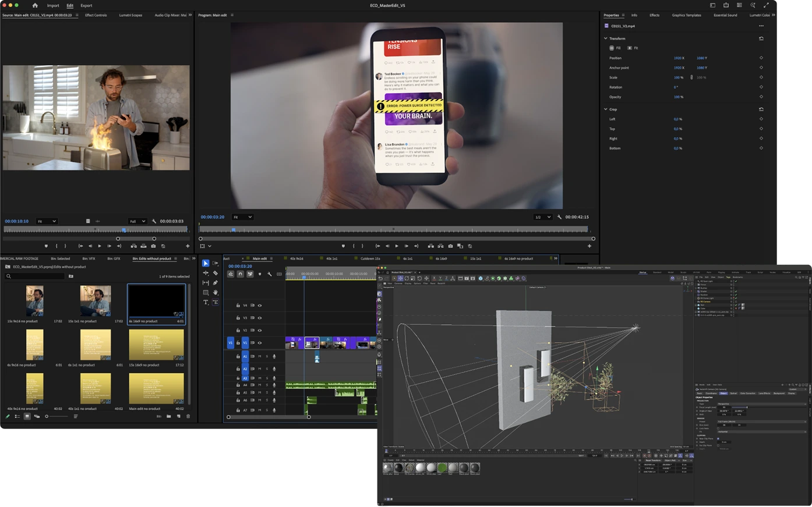This screenshot has height=507, width=812.
Task: Collapse the Crop section
Action: click(x=606, y=109)
